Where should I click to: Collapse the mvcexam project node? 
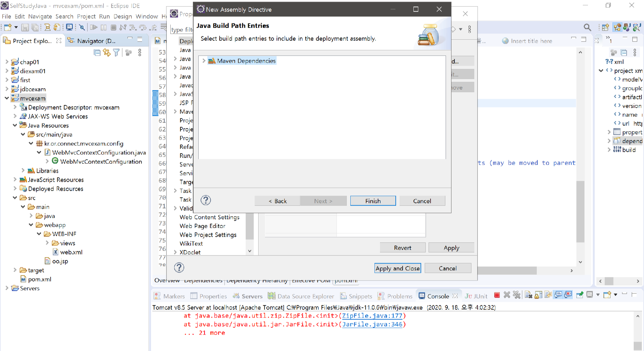point(7,98)
